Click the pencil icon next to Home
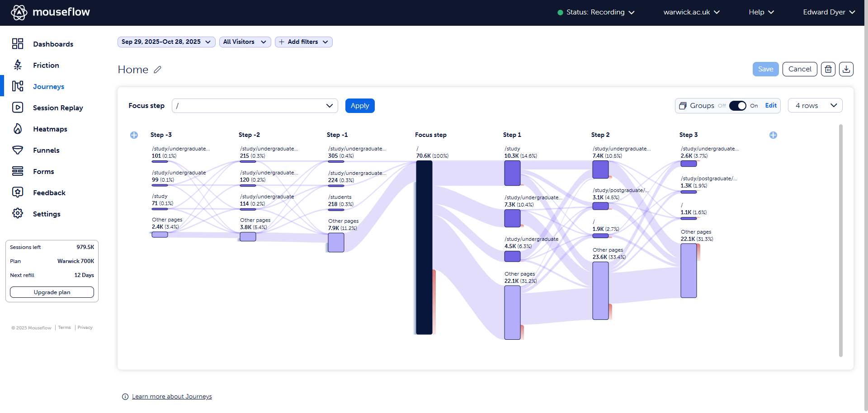The image size is (868, 413). click(157, 70)
